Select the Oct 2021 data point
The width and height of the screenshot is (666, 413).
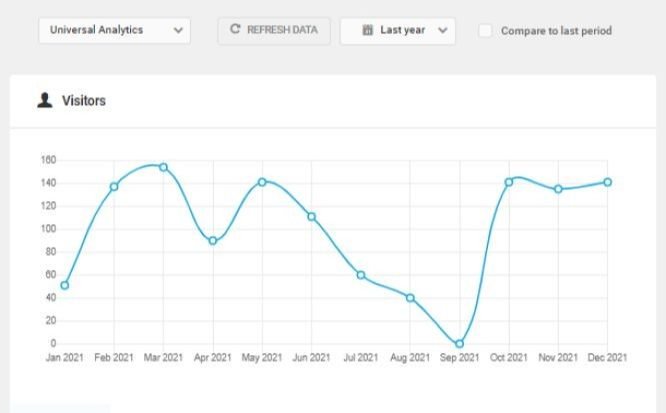(x=509, y=182)
